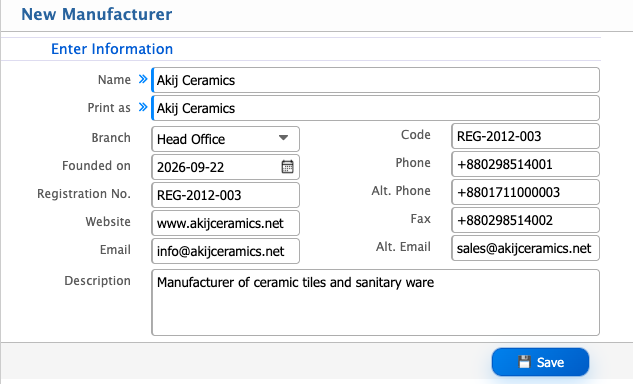Click the Print as input field

[x=375, y=108]
